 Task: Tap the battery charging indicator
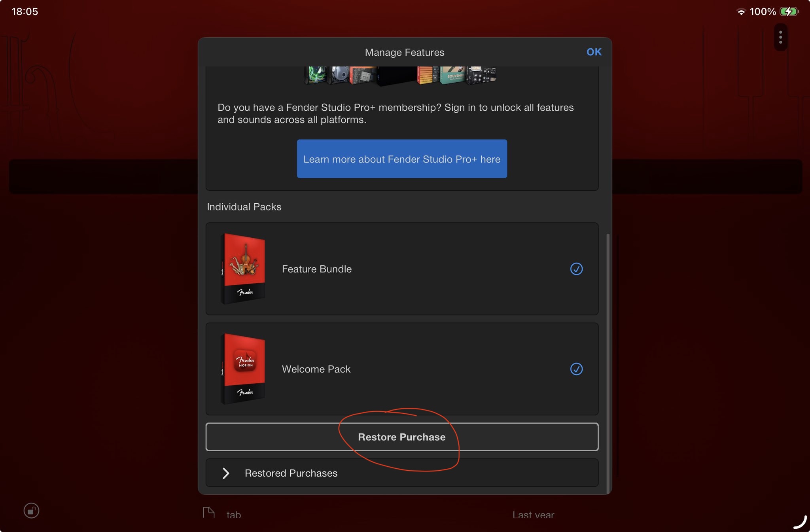[x=789, y=11]
